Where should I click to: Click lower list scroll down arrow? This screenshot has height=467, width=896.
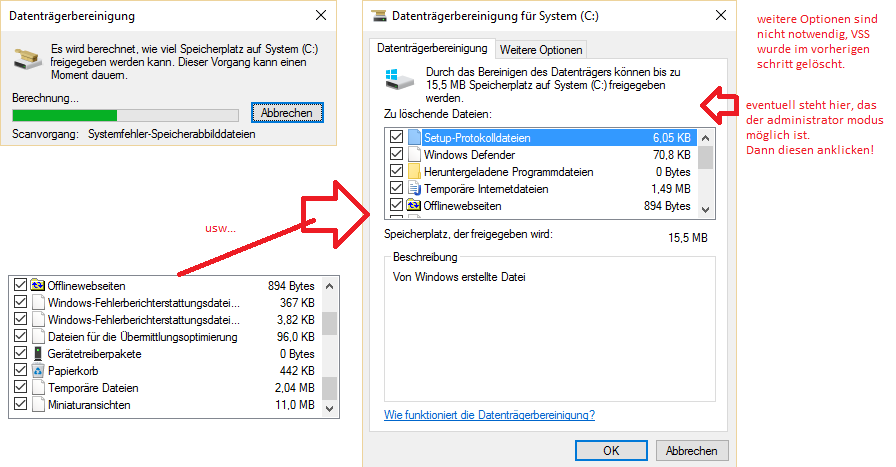point(329,409)
